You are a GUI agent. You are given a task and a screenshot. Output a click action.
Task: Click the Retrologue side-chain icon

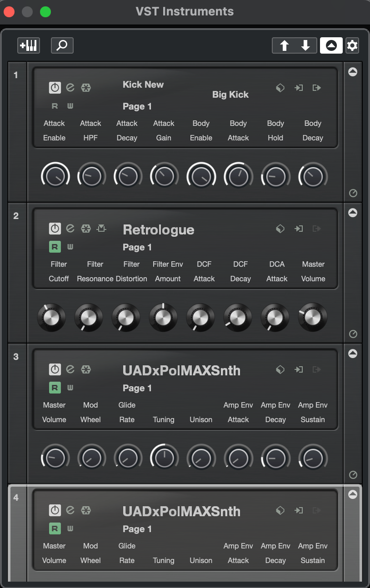point(101,229)
